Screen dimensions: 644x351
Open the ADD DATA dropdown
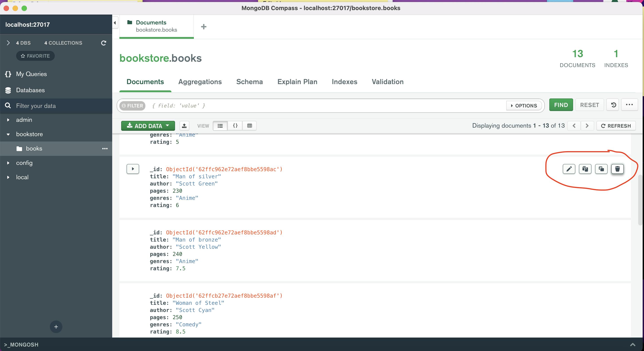[x=148, y=126]
